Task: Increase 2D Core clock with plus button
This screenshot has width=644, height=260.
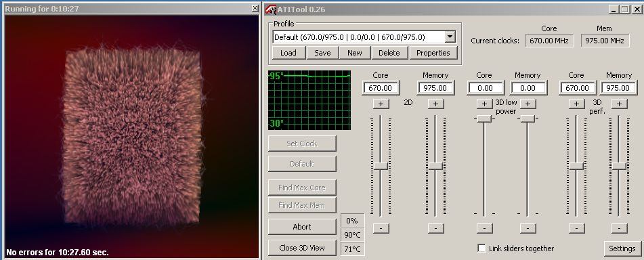Action: [381, 104]
